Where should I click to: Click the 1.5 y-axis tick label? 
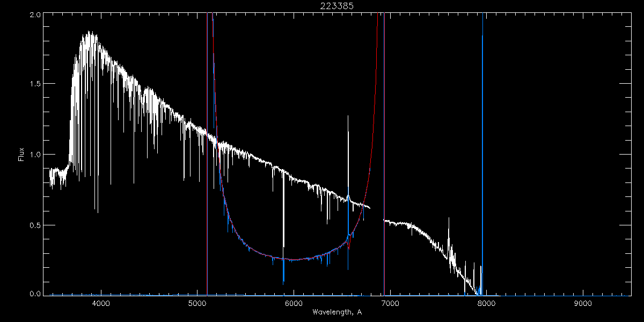33,84
